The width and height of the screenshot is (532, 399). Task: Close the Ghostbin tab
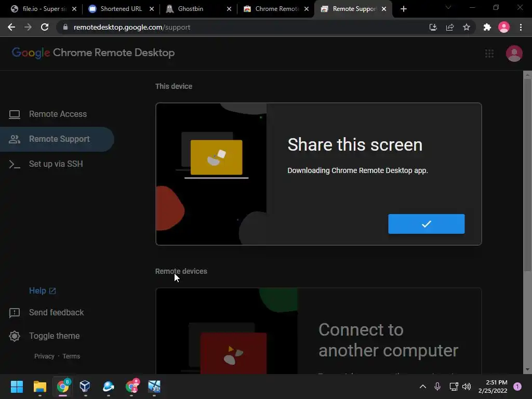click(x=229, y=9)
